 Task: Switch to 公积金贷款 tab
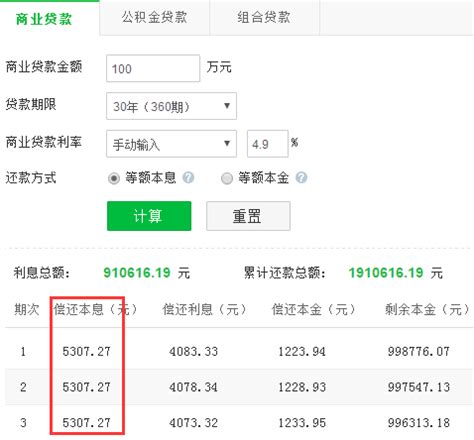(154, 17)
